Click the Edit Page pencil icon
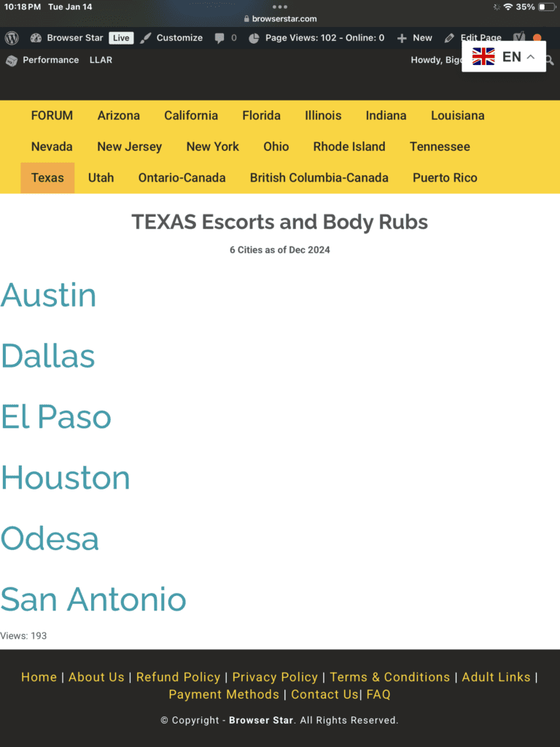This screenshot has height=747, width=560. click(450, 38)
